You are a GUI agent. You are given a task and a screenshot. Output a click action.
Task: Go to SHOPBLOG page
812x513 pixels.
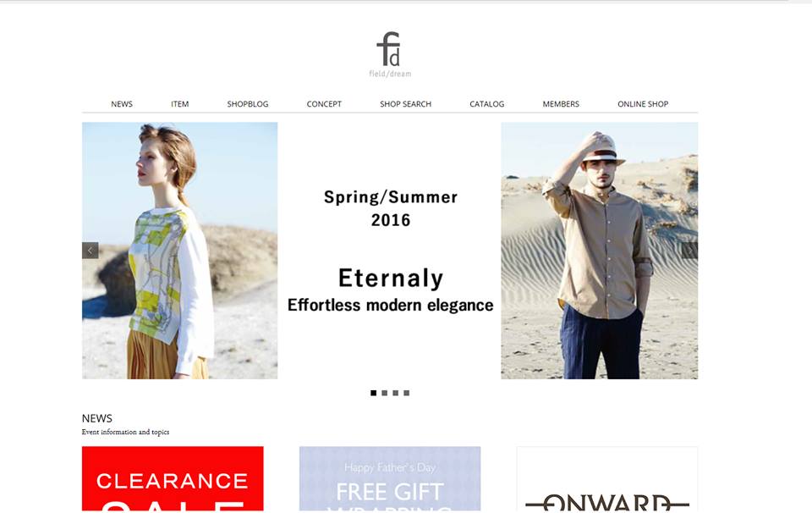coord(248,103)
